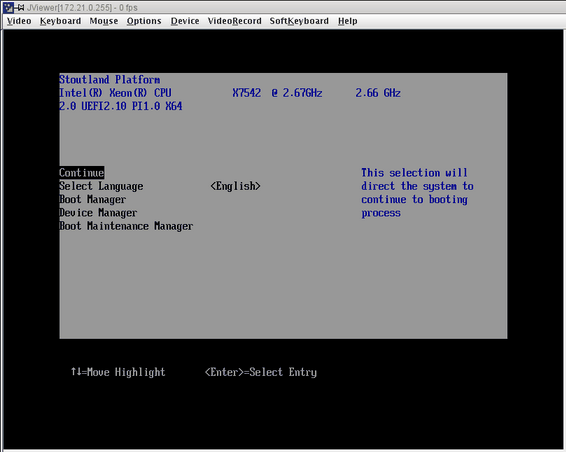The image size is (566, 452).
Task: Open the Help menu
Action: (348, 21)
